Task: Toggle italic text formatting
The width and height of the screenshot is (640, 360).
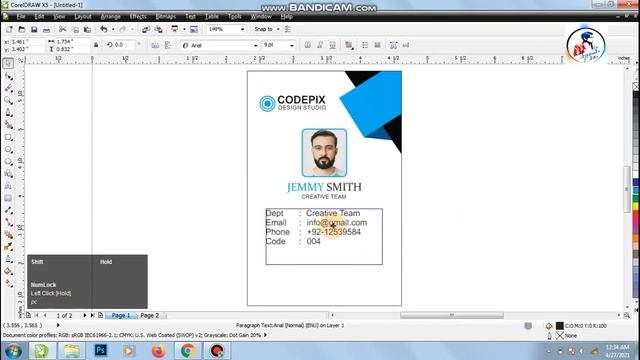Action: 320,45
